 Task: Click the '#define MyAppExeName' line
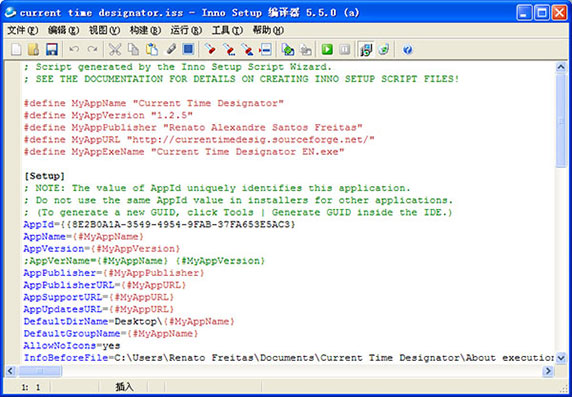(x=184, y=151)
